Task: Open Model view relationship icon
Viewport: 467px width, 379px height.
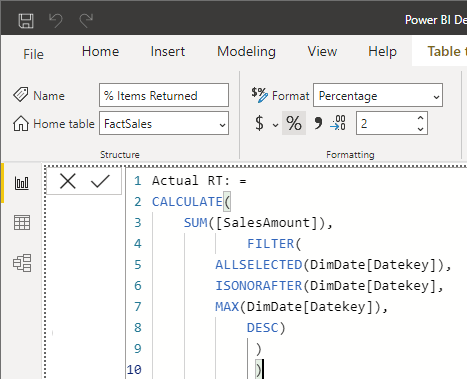Action: click(x=22, y=263)
